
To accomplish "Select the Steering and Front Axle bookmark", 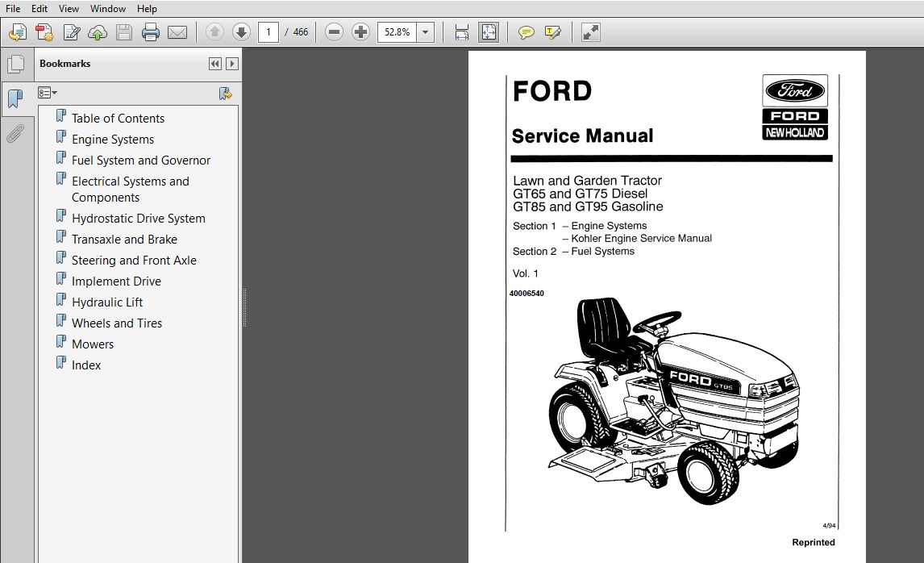I will pos(134,260).
